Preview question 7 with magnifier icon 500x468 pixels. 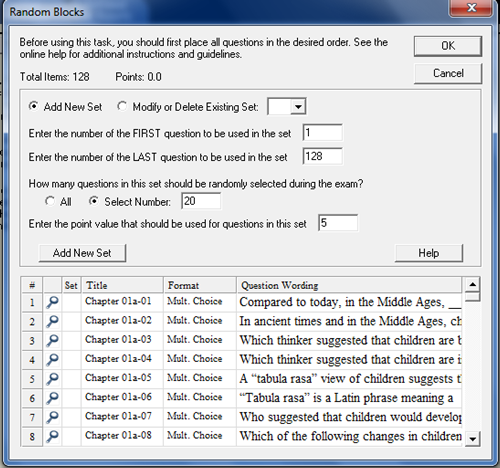pyautogui.click(x=52, y=417)
